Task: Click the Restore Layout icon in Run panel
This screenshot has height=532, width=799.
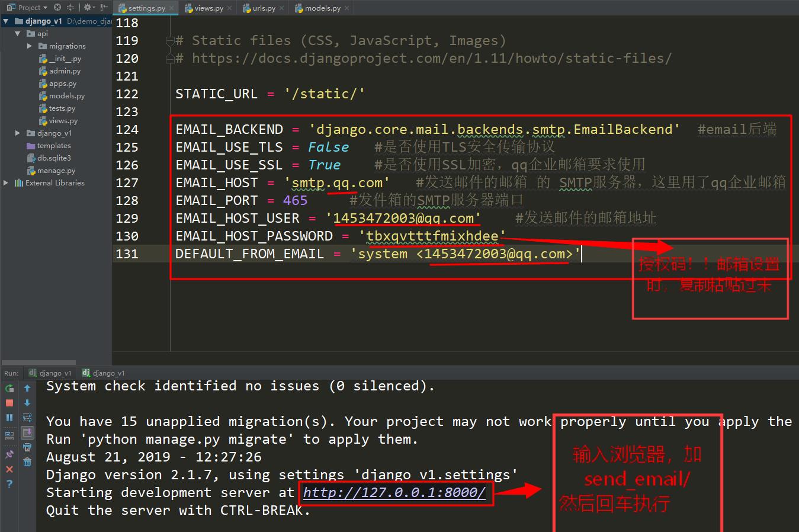Action: 9,435
